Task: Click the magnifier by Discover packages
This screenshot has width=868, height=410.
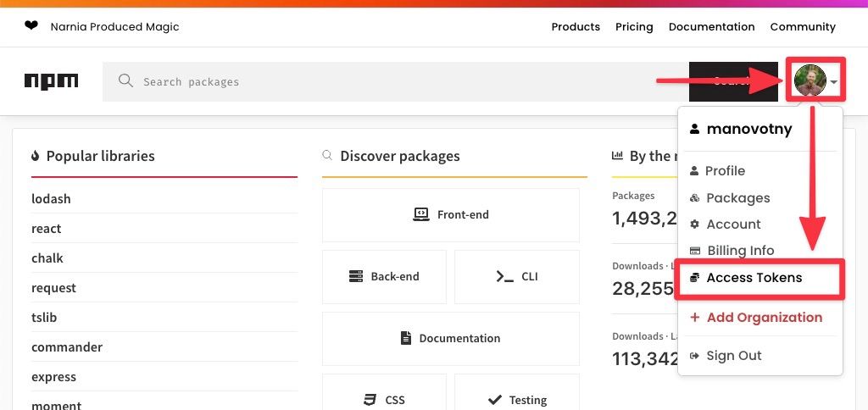Action: pyautogui.click(x=327, y=155)
